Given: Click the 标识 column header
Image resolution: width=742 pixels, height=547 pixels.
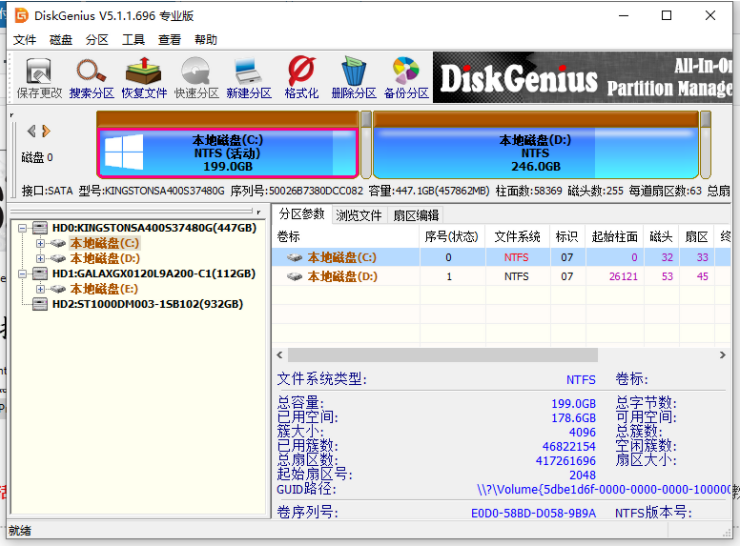Looking at the screenshot, I should click(x=567, y=236).
